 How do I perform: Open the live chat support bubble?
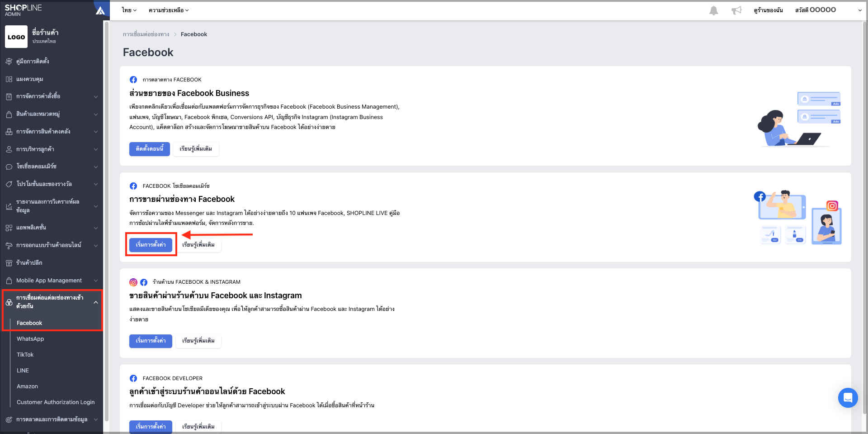click(848, 398)
